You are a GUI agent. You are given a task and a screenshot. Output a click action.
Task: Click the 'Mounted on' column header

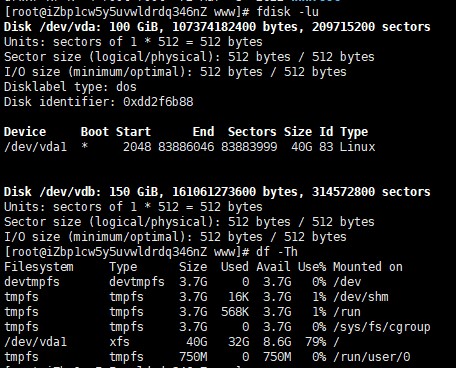point(368,267)
